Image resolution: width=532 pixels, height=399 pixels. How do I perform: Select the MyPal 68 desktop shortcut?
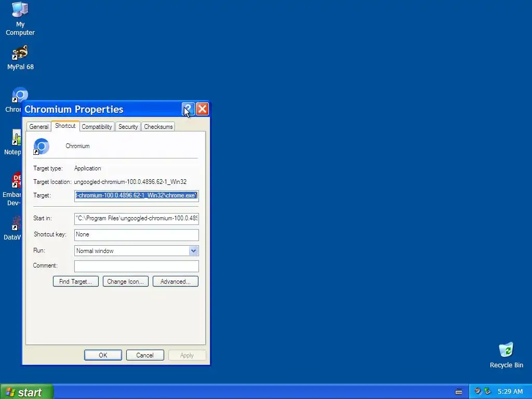tap(20, 57)
